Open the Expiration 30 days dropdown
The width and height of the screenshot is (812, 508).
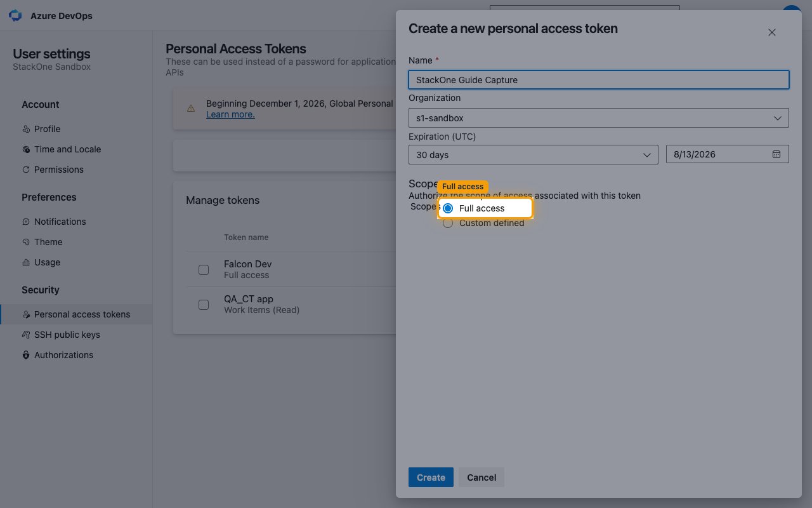[x=534, y=155]
